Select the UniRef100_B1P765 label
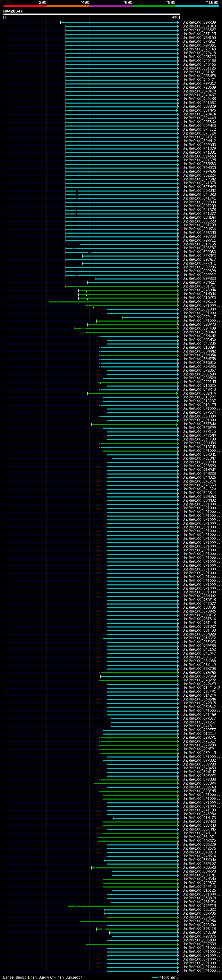Viewport: 222px width, 980px height. [199, 244]
